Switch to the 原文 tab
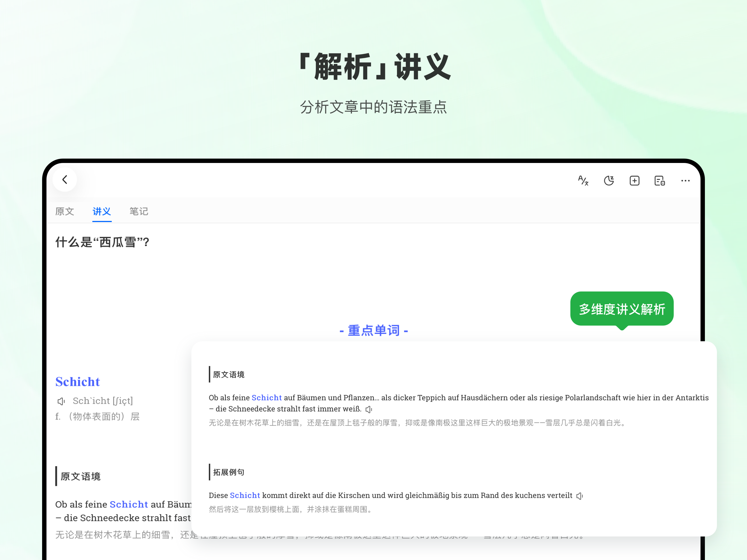747x560 pixels. click(x=65, y=211)
